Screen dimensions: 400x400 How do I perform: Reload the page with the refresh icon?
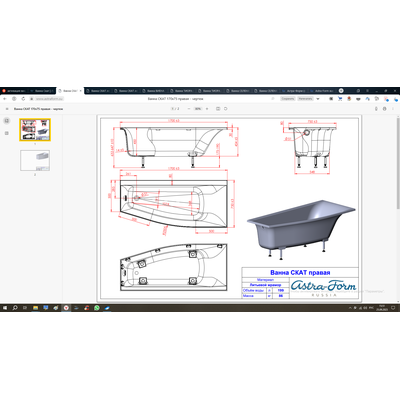(23, 99)
